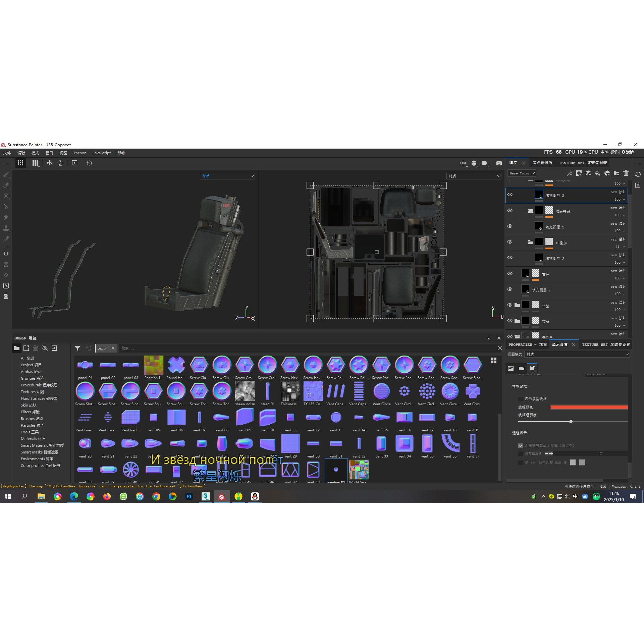
Task: Click the camera screenshot icon above viewport
Action: 499,163
